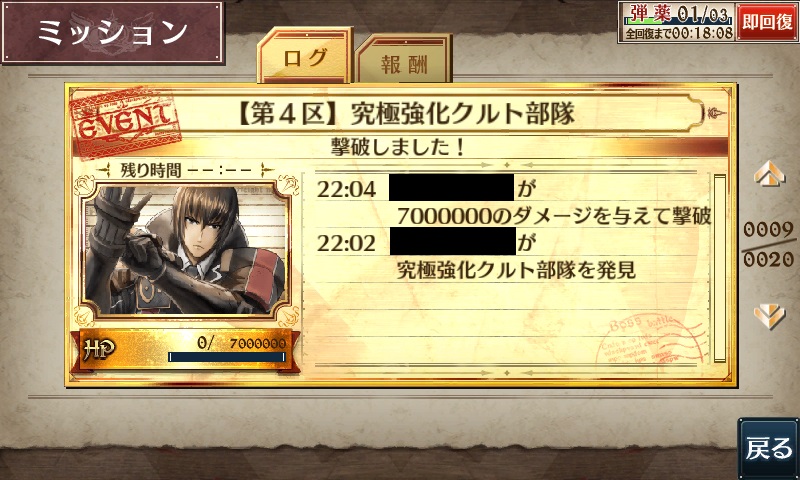Click the red EVENT stamp icon
Image resolution: width=800 pixels, height=480 pixels.
(124, 122)
